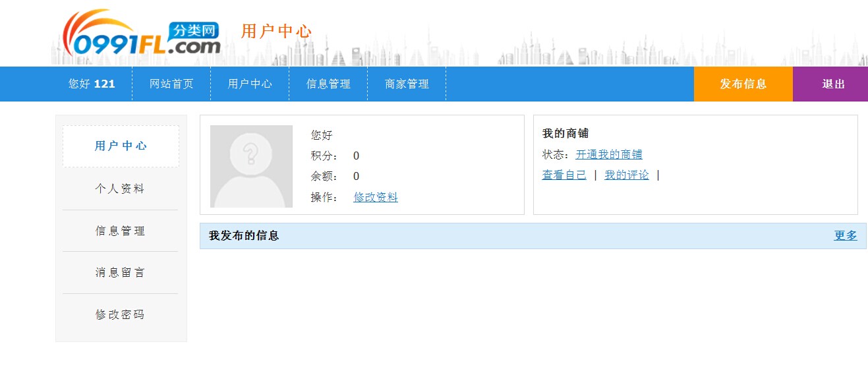Click the 0991FL.com site logo

pyautogui.click(x=141, y=34)
